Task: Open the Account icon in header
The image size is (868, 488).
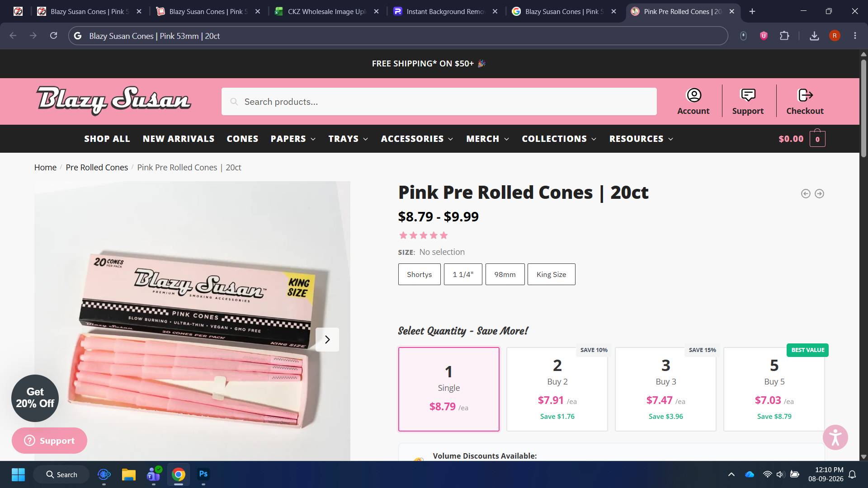Action: [693, 95]
